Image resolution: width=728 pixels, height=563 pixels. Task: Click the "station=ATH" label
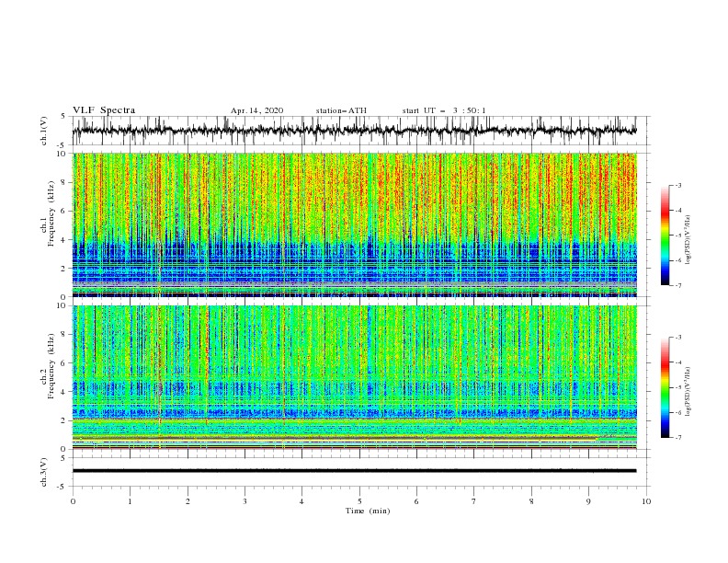click(x=341, y=110)
